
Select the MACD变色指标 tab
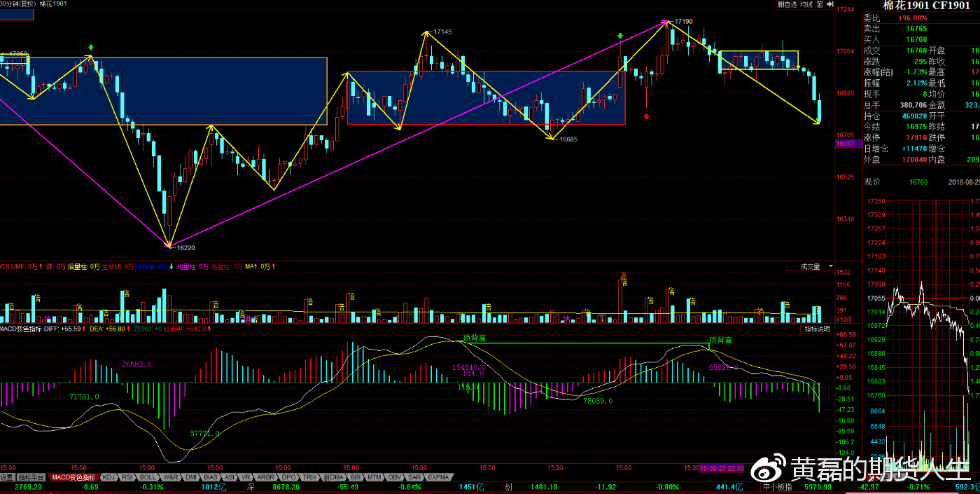74,477
